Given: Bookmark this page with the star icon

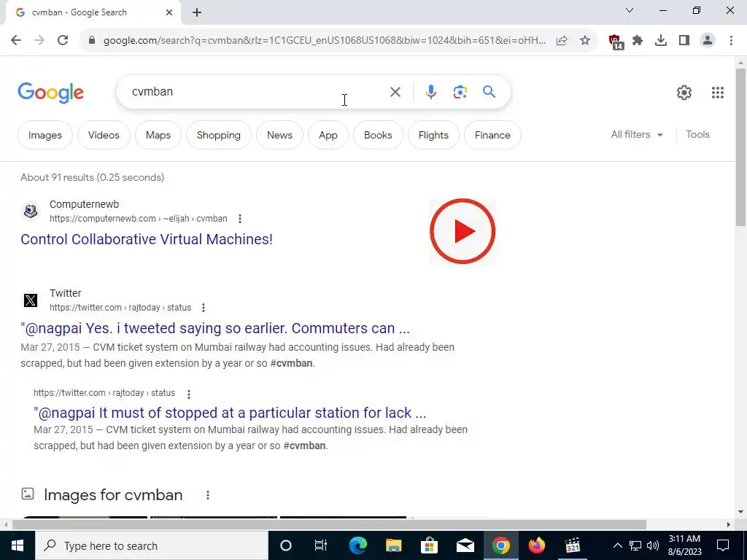Looking at the screenshot, I should point(585,41).
